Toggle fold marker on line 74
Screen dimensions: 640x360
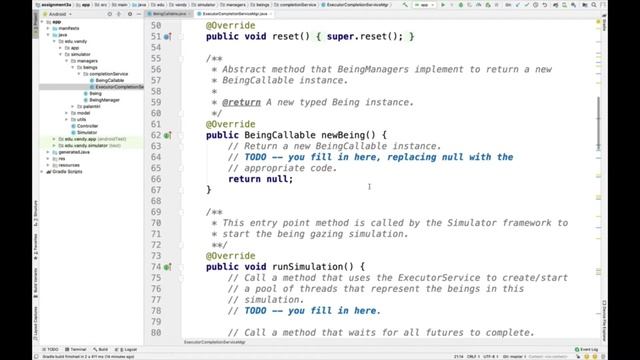[x=181, y=267]
